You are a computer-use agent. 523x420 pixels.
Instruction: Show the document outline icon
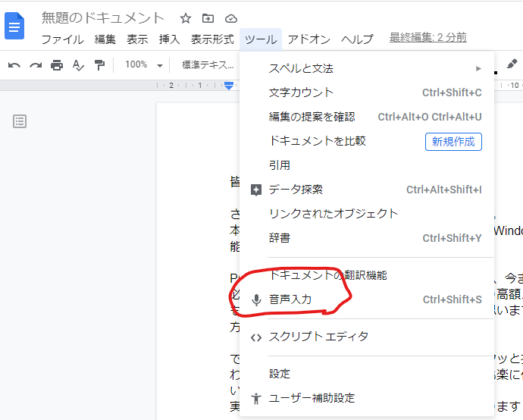pos(20,121)
